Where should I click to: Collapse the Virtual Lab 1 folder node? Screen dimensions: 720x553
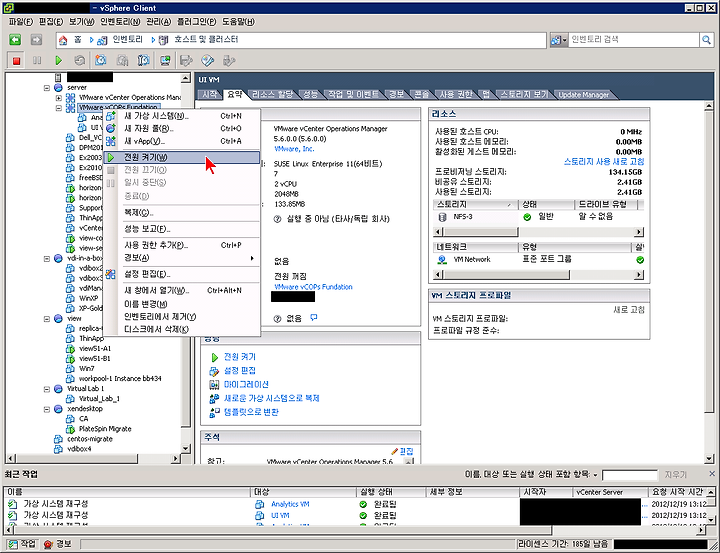(47, 389)
